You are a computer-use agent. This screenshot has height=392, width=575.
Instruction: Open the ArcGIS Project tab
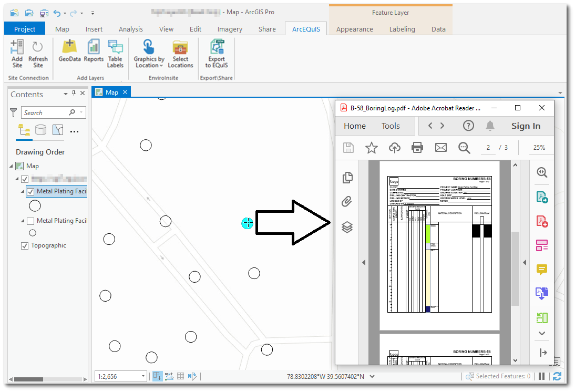[25, 29]
